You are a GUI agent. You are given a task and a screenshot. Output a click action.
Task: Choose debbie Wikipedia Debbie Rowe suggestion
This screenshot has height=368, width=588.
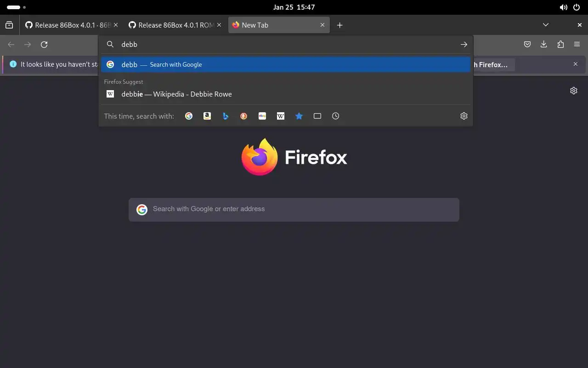coord(286,94)
